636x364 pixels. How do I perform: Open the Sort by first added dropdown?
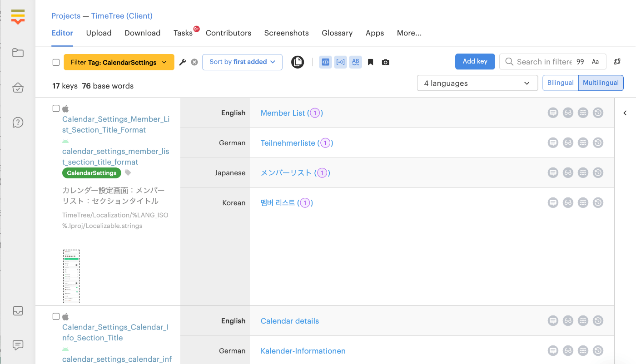(x=242, y=62)
